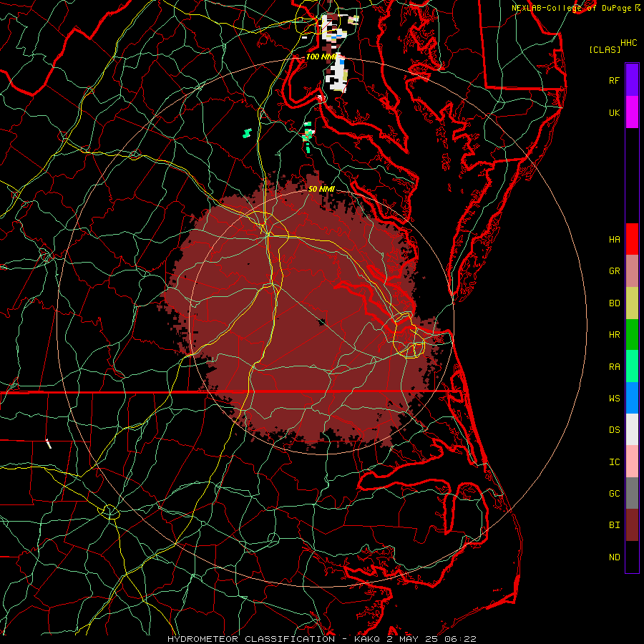Click the HR green legend color swatch
This screenshot has width=644, height=644.
tap(632, 335)
